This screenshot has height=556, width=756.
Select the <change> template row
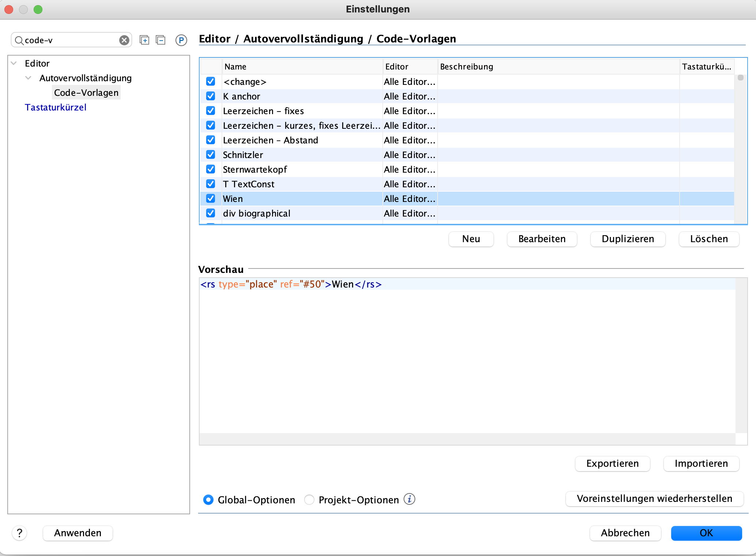tap(467, 82)
